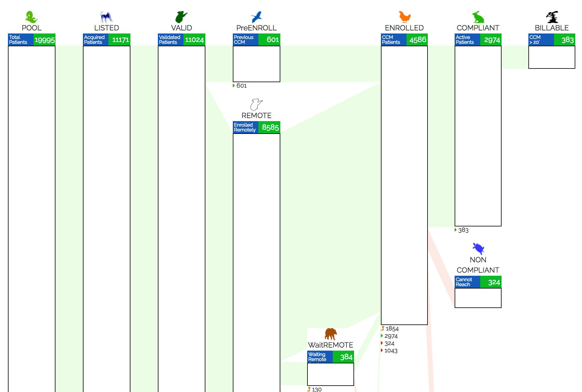The width and height of the screenshot is (582, 392).
Task: Click the Active Patients column bar
Action: coord(478,136)
